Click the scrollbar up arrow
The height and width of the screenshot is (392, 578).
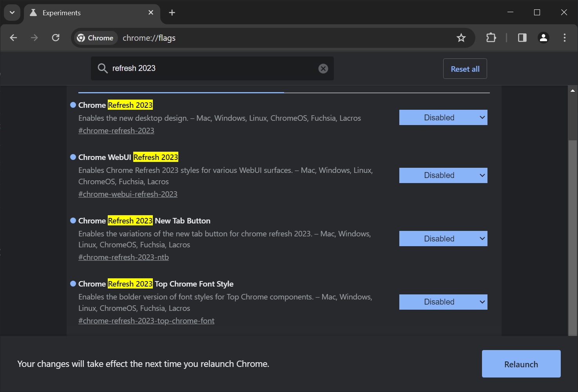click(573, 91)
